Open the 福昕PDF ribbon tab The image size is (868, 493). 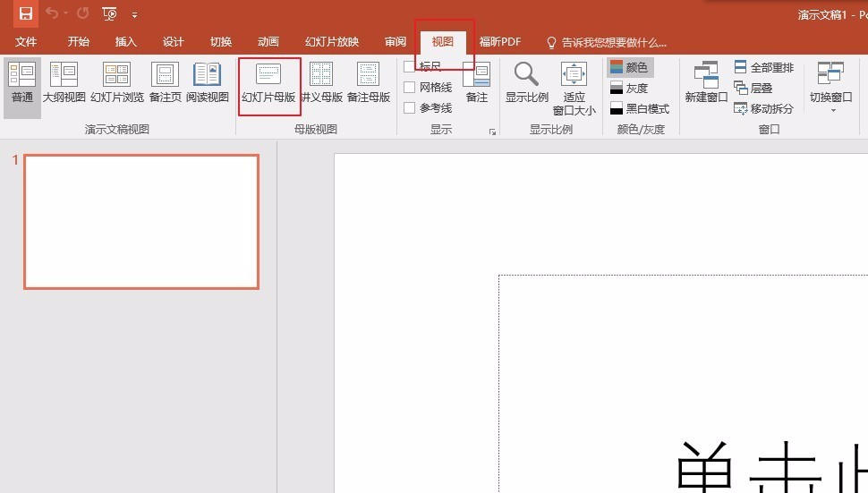pyautogui.click(x=500, y=41)
